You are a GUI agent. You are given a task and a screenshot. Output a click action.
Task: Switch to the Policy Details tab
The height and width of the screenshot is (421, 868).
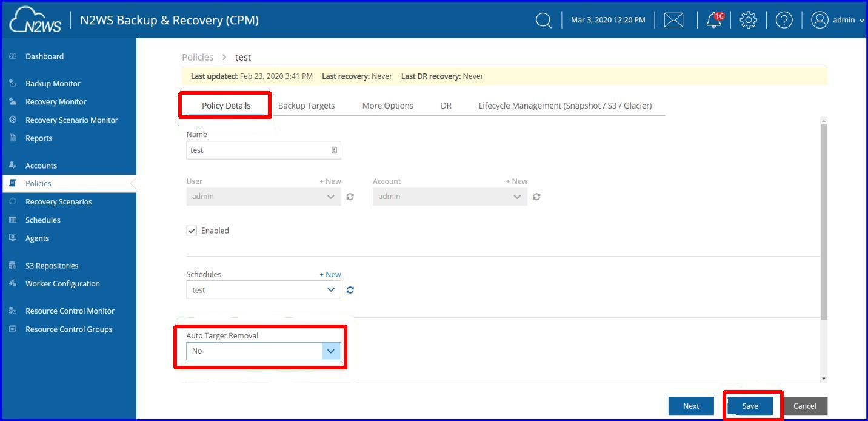[x=226, y=106]
